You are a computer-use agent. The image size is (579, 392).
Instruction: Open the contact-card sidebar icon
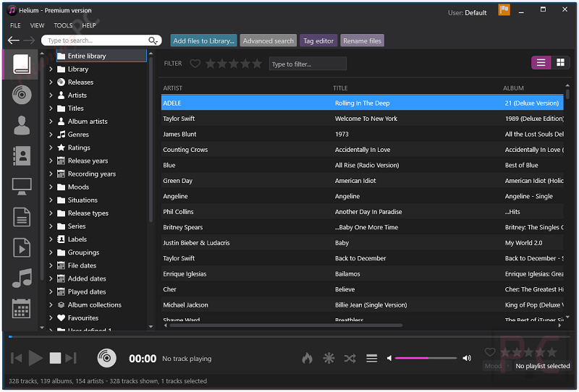pyautogui.click(x=22, y=155)
